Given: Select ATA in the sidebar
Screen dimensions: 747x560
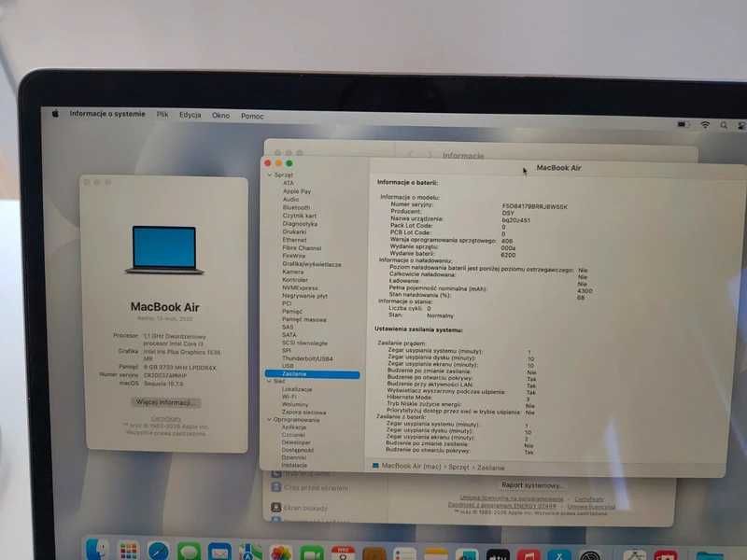Looking at the screenshot, I should 289,183.
